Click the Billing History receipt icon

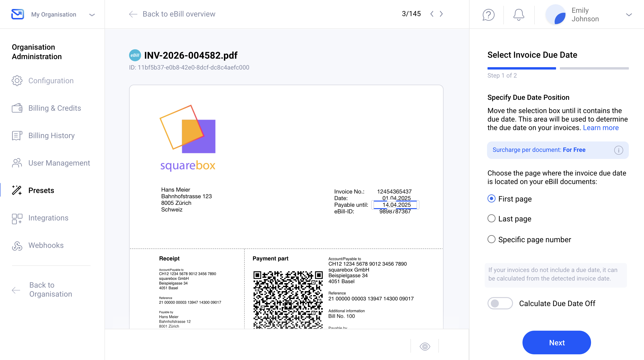[17, 135]
